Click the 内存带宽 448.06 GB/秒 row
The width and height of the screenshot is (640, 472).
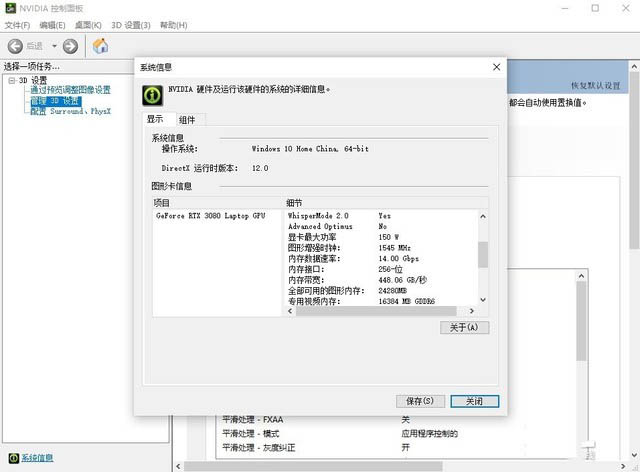tap(382, 280)
